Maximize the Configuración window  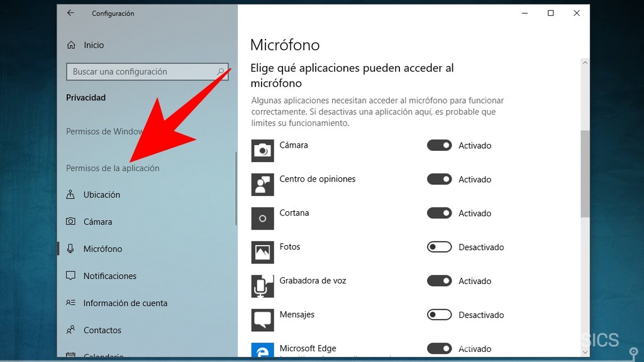(551, 13)
